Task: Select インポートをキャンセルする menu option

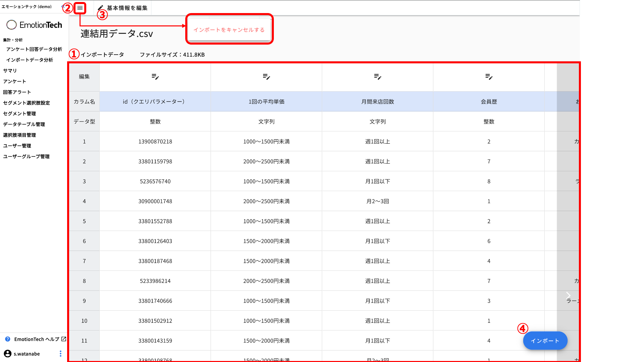Action: (x=229, y=30)
